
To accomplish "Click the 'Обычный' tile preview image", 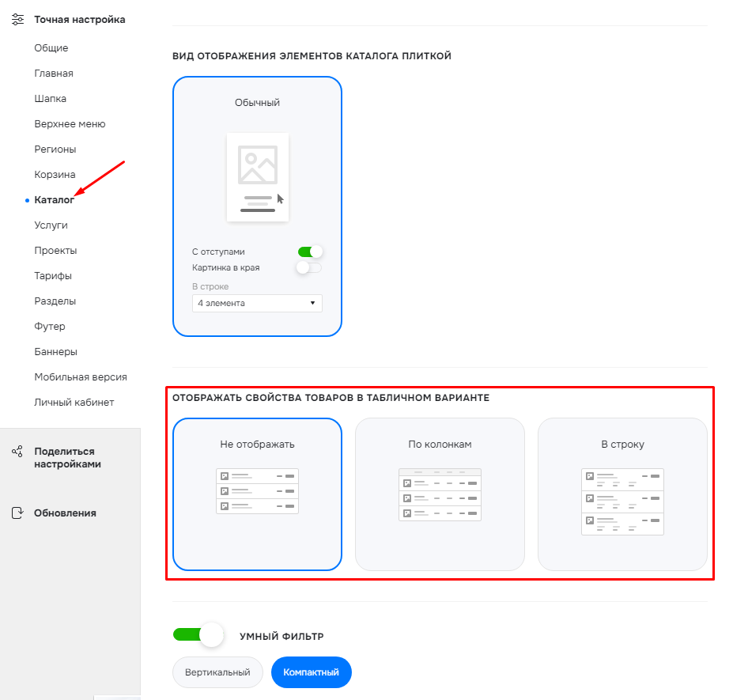I will click(258, 176).
